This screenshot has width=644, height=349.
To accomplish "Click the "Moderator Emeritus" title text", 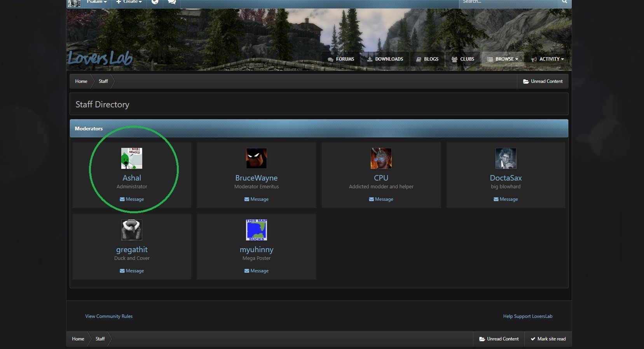I will 257,187.
